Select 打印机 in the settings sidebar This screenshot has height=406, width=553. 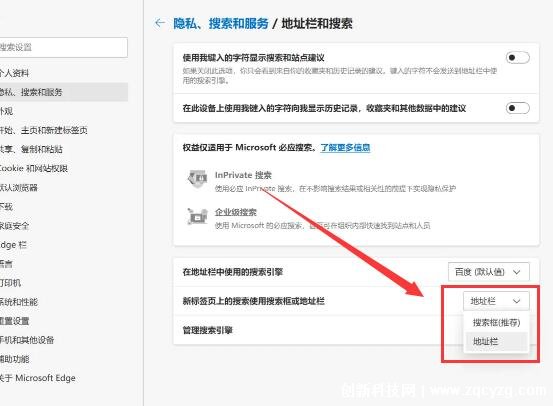click(63, 283)
